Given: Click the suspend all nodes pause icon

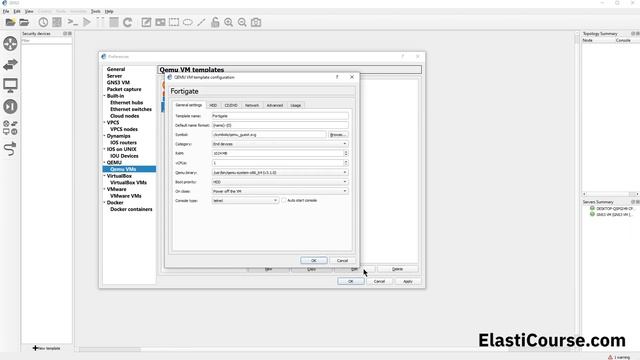Looking at the screenshot, I should click(x=100, y=22).
